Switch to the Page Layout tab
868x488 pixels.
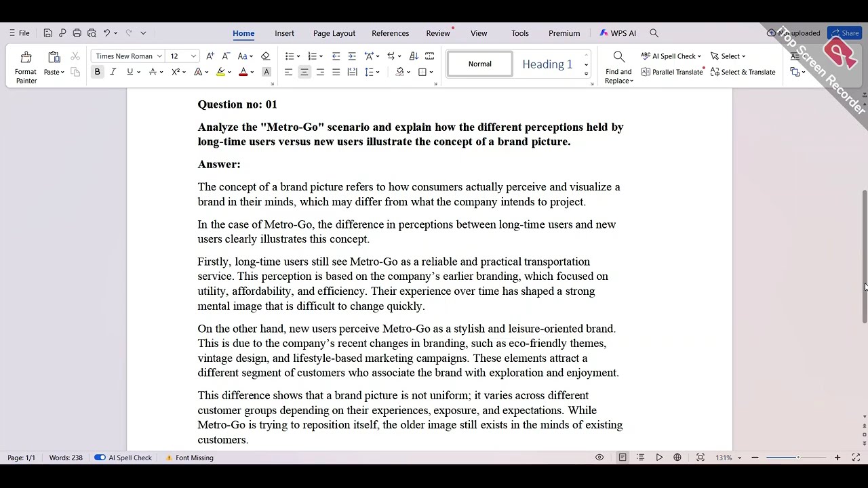334,33
